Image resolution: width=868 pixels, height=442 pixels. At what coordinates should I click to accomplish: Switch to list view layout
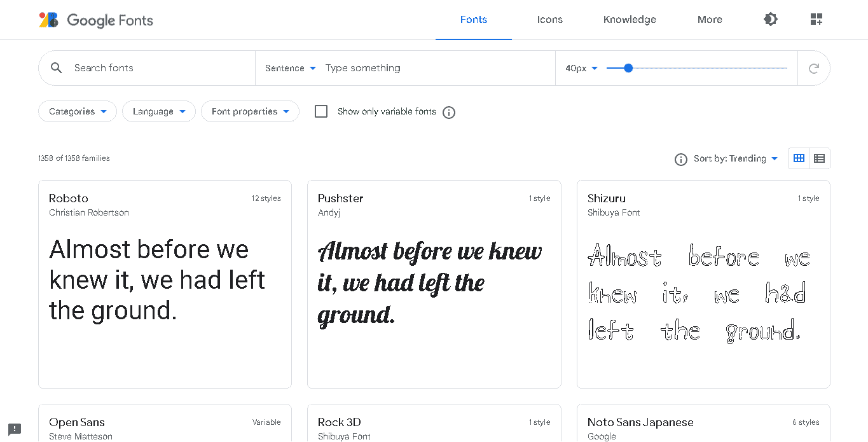click(x=819, y=158)
